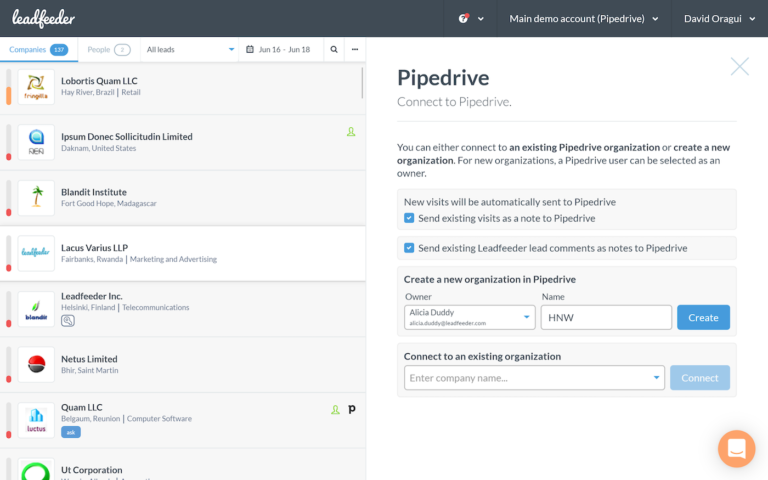This screenshot has height=480, width=768.
Task: Toggle Send existing Leadfeeder lead comments checkbox
Action: pyautogui.click(x=409, y=248)
